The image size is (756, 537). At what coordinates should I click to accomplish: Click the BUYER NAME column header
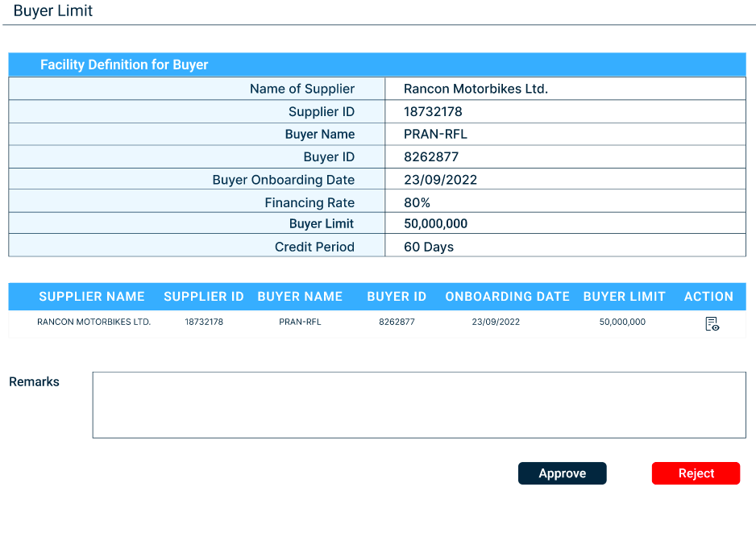point(300,297)
